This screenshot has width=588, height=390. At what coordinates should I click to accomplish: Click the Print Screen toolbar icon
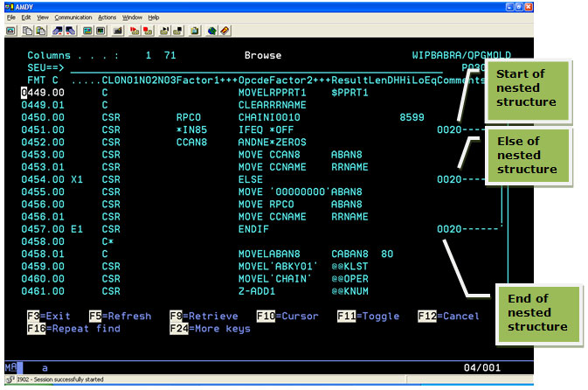(x=10, y=31)
